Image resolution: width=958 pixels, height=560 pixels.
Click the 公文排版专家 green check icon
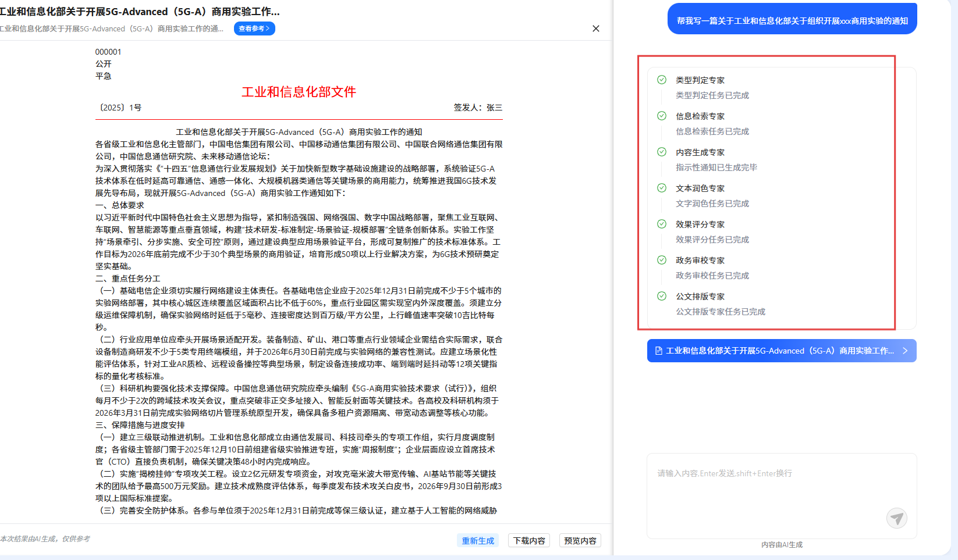pos(662,296)
